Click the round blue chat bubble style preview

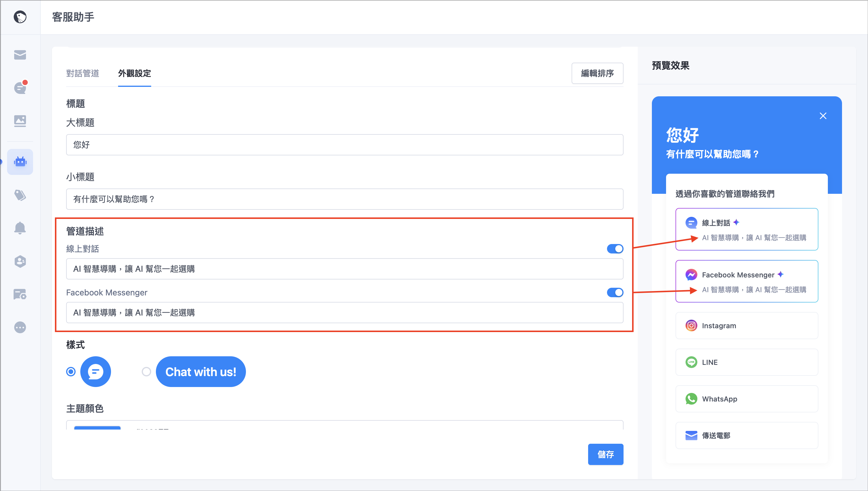(x=96, y=372)
